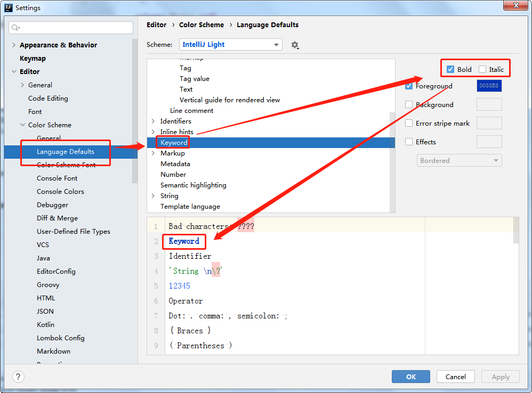532x393 pixels.
Task: Select Semantic highlighting attribute
Action: [x=194, y=185]
